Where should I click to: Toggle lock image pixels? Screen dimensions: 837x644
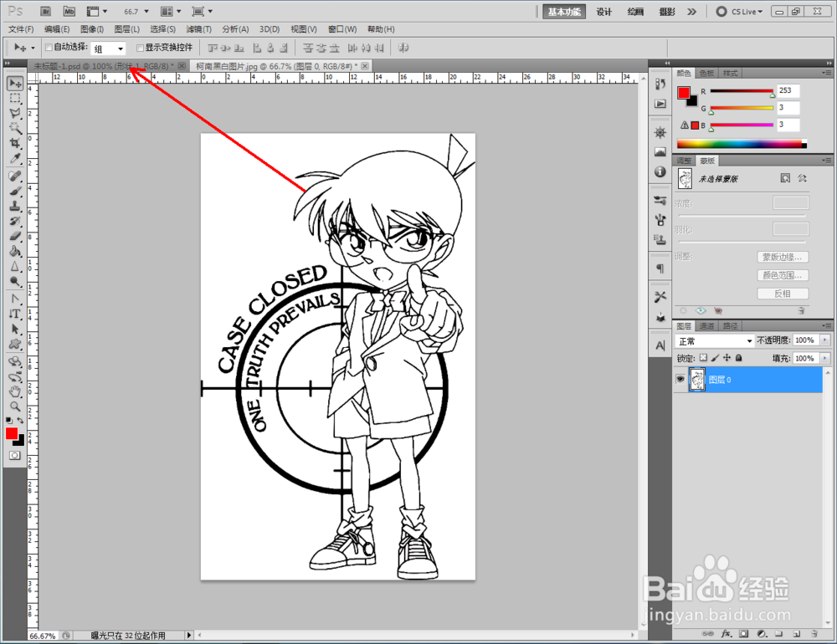(716, 358)
